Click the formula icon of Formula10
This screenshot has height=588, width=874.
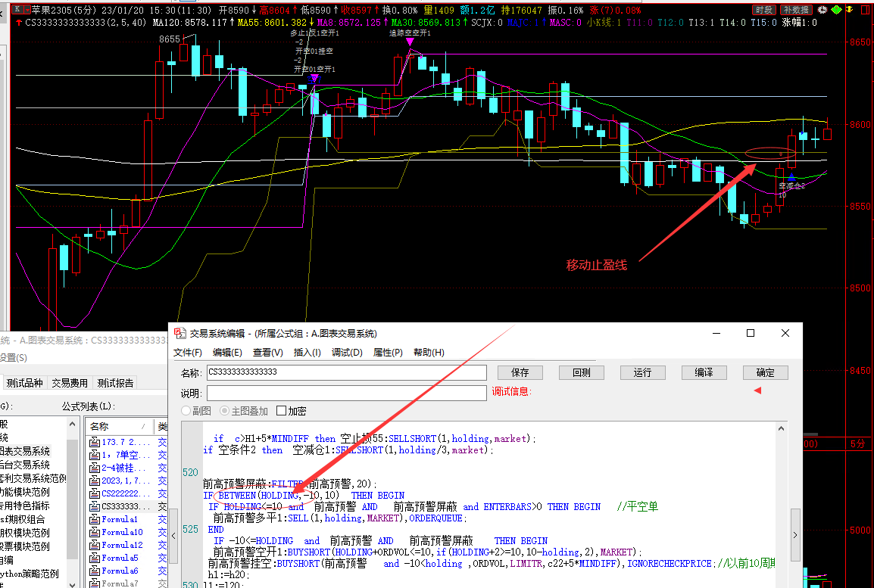95,532
